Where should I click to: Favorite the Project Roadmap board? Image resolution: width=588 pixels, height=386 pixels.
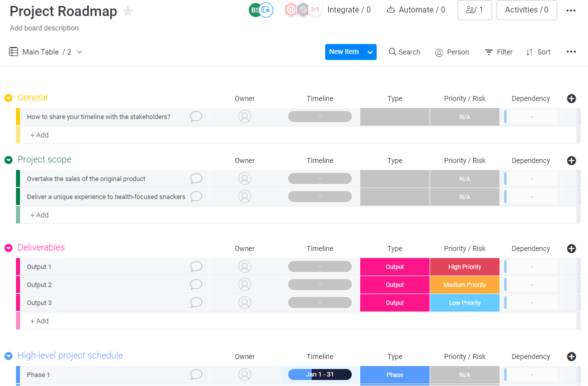click(x=127, y=11)
